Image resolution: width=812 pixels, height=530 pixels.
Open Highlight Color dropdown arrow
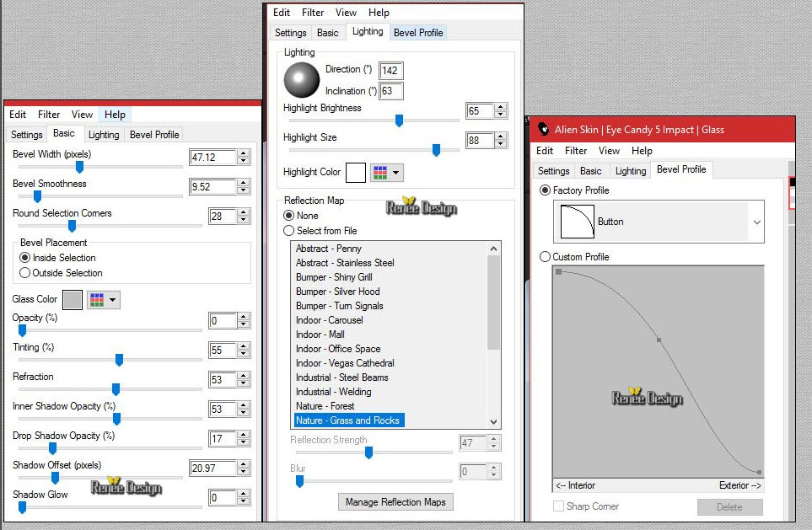395,173
